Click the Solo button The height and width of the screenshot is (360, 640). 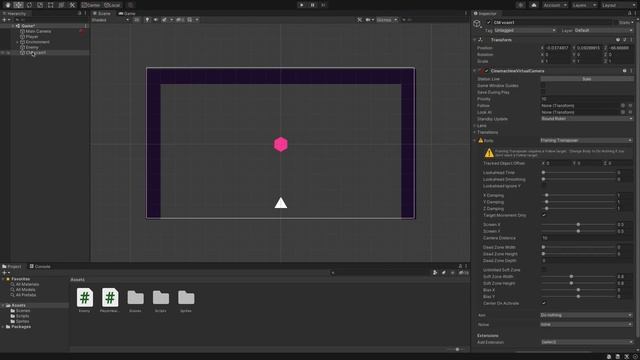coord(587,79)
